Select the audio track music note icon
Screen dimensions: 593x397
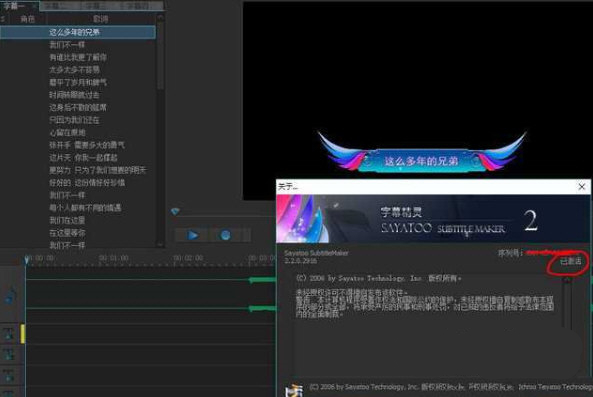(x=10, y=296)
